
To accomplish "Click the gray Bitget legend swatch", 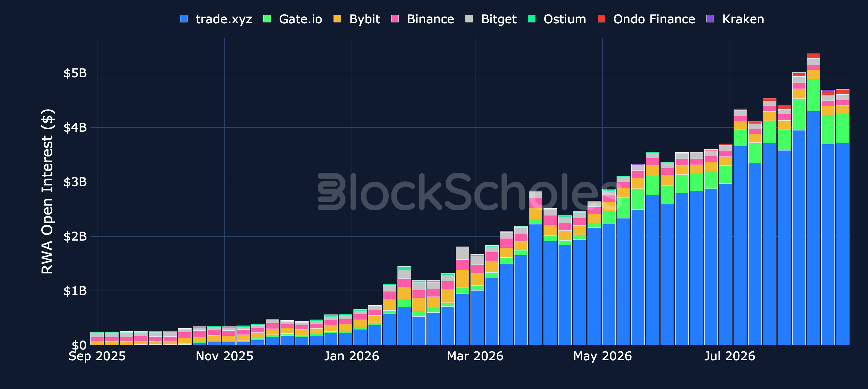I will [x=469, y=19].
